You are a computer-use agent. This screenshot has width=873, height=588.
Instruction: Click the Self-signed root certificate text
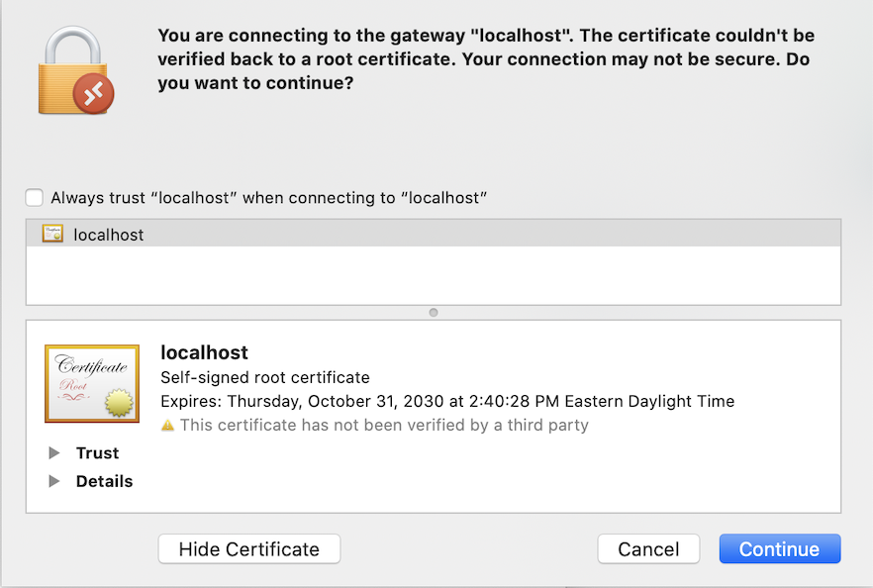coord(264,377)
